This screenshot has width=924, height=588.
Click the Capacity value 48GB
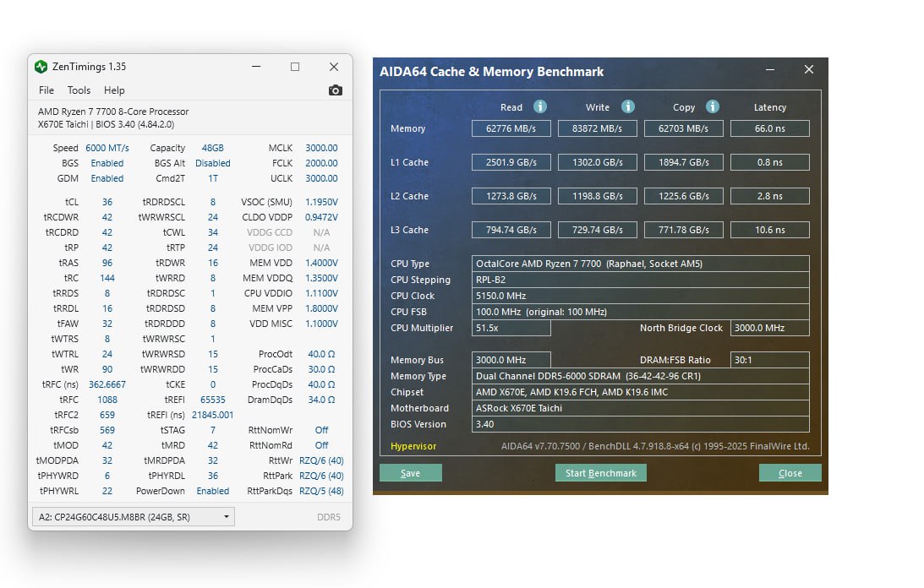tap(213, 148)
